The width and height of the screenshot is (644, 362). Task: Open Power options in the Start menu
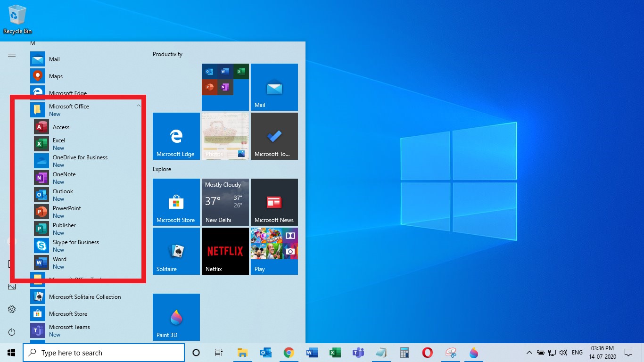pyautogui.click(x=12, y=332)
